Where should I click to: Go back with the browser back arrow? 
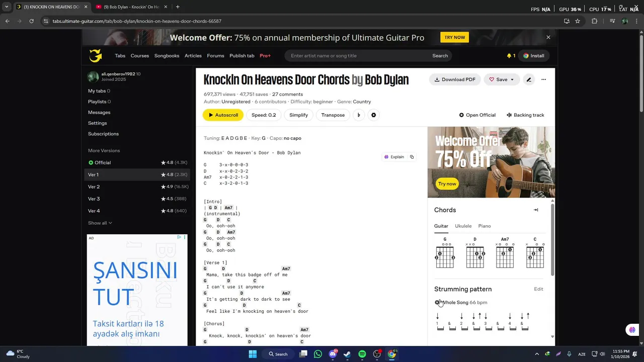7,21
